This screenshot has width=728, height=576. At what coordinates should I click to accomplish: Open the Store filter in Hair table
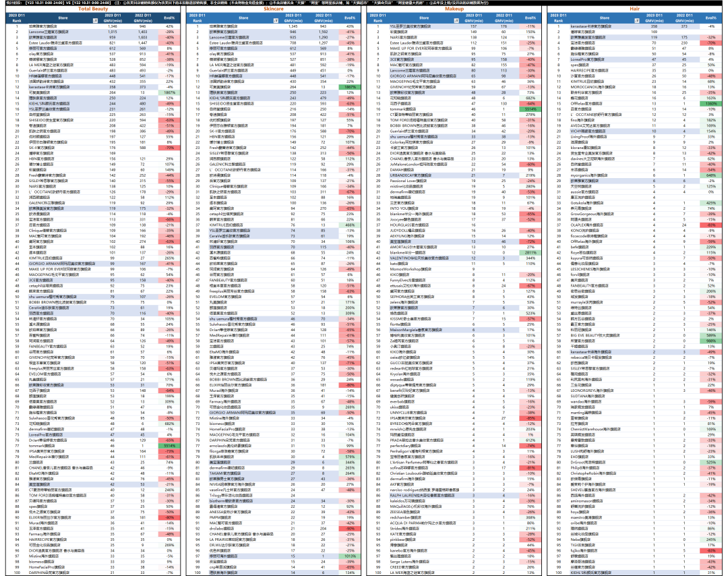637,20
